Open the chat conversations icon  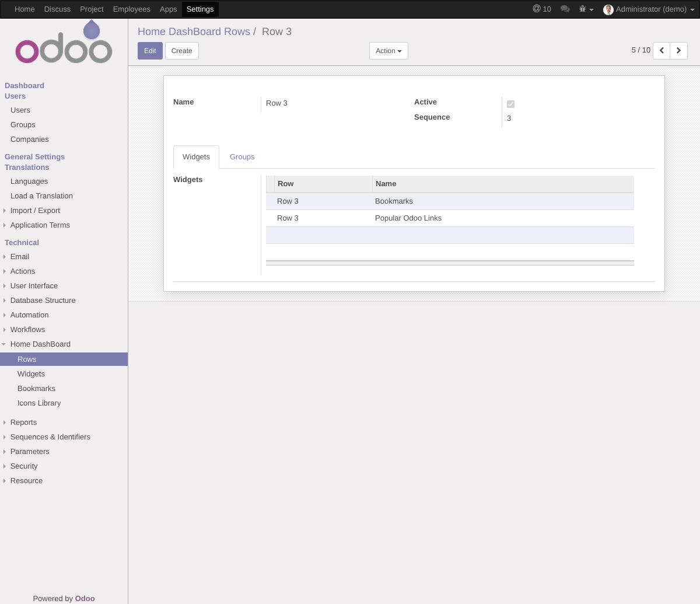tap(565, 9)
